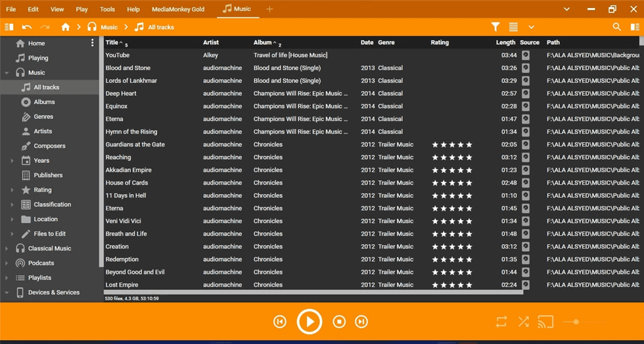Image resolution: width=644 pixels, height=344 pixels.
Task: Click the horizontal scrollbar below track list
Action: [x=313, y=292]
